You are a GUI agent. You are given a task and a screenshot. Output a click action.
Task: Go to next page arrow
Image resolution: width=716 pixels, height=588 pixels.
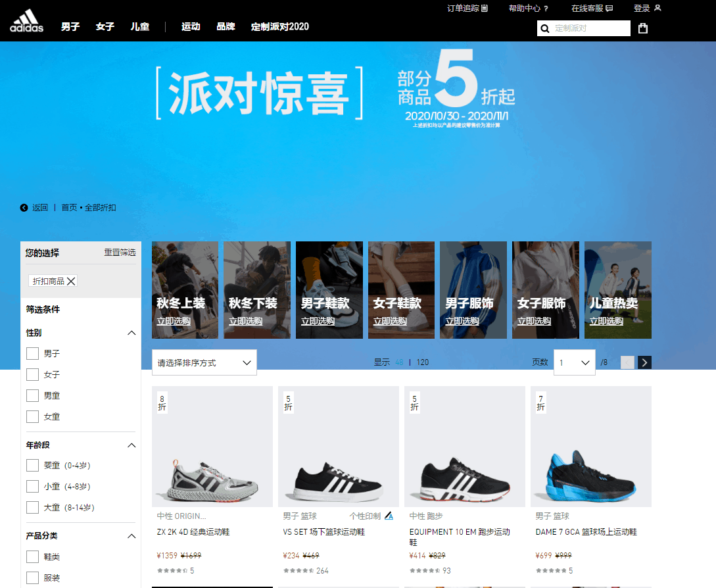(x=644, y=362)
